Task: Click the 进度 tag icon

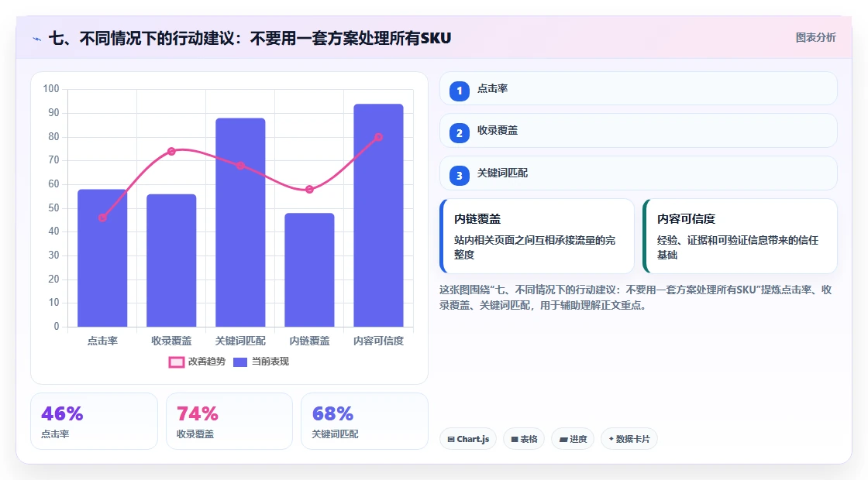Action: pos(563,439)
